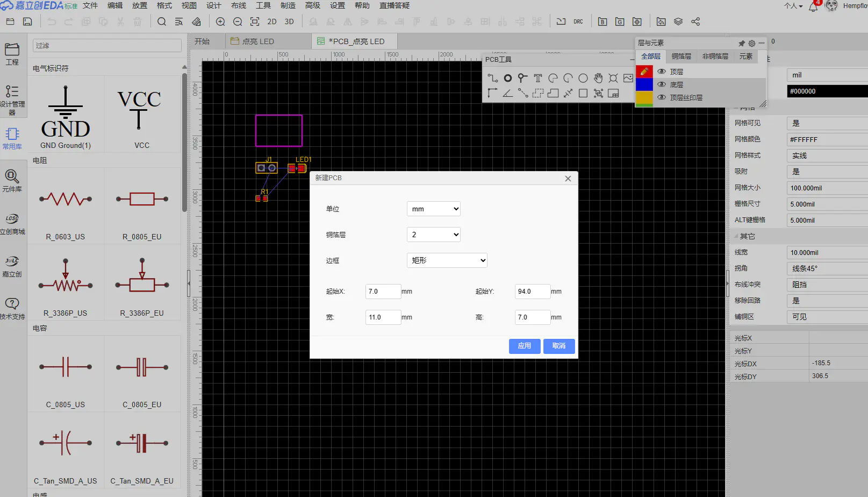Open the 单位 unit dropdown showing mm
Viewport: 868px width, 497px height.
pyautogui.click(x=434, y=209)
